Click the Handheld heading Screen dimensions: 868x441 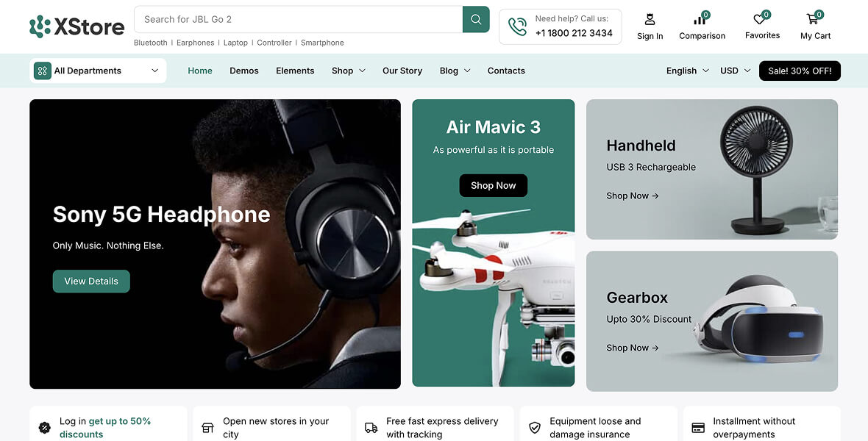click(x=641, y=146)
